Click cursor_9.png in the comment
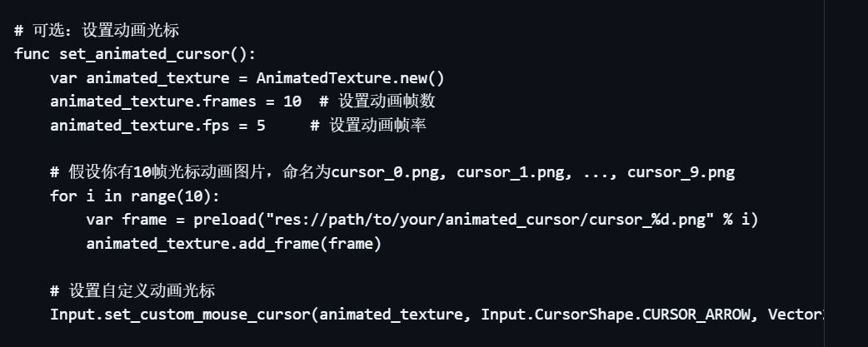 coord(681,173)
